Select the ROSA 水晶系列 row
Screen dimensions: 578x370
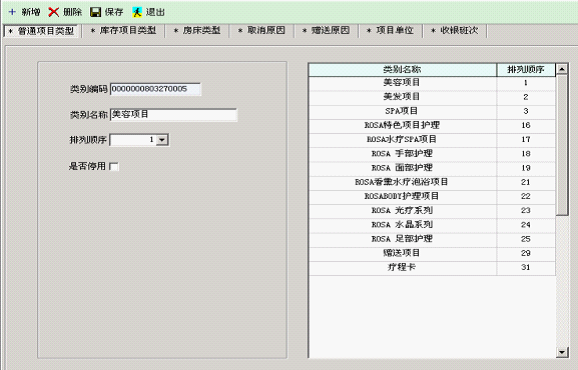tap(432, 225)
